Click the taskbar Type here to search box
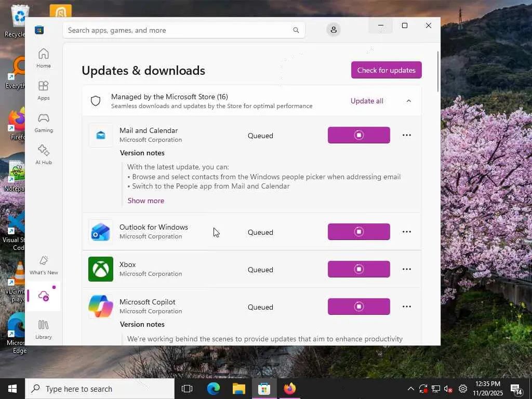This screenshot has height=399, width=532. (x=100, y=389)
